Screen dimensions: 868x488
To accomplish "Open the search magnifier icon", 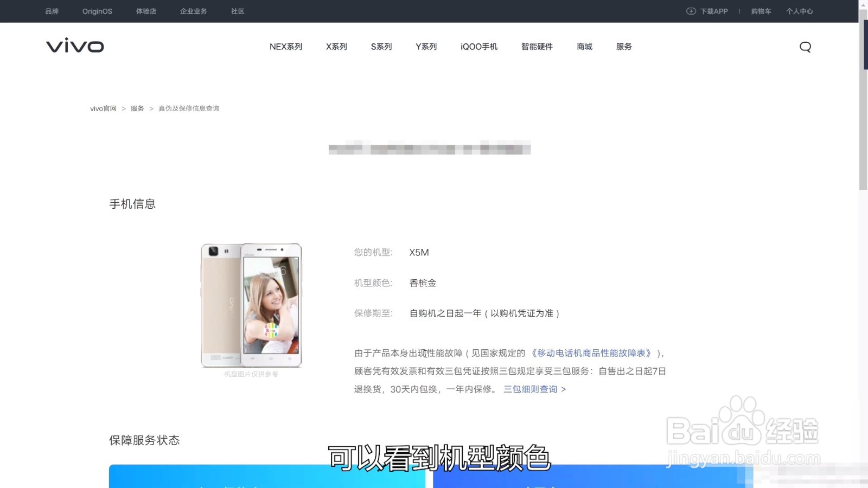I will click(805, 47).
